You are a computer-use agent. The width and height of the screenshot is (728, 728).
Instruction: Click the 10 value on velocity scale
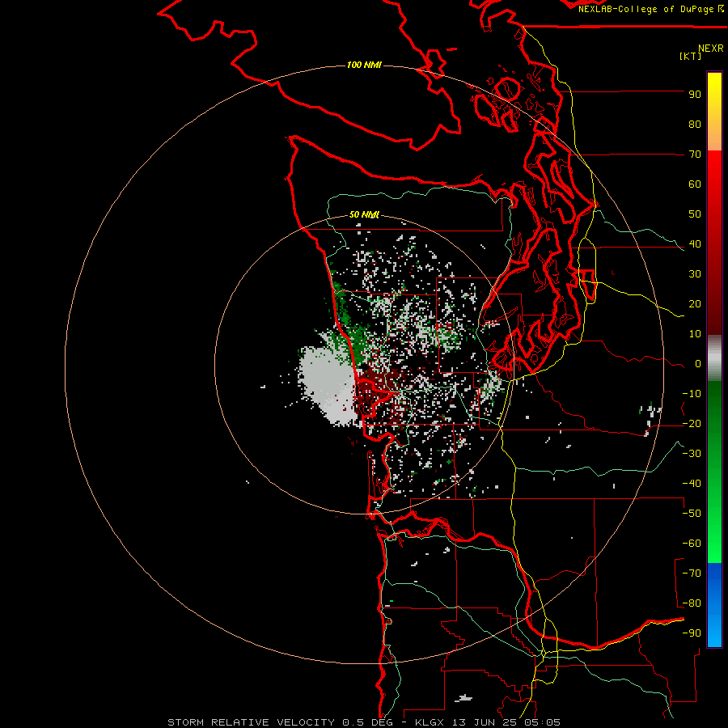(x=695, y=334)
